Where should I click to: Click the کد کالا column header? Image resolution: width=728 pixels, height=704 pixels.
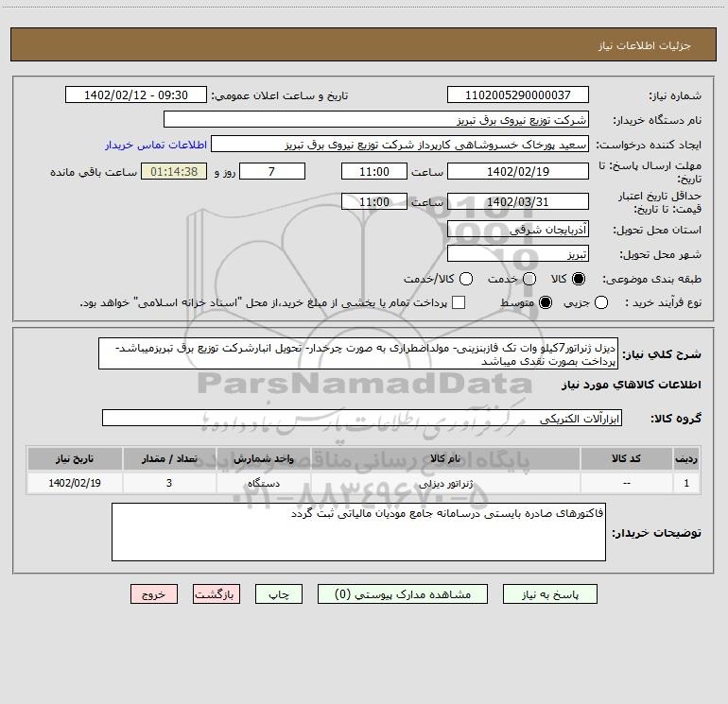tap(626, 458)
